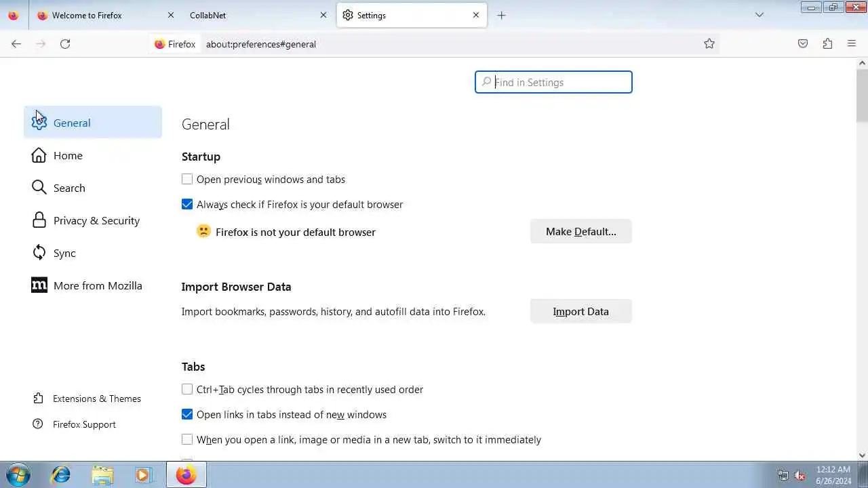868x488 pixels.
Task: Open the Extensions & Themes link
Action: point(97,399)
